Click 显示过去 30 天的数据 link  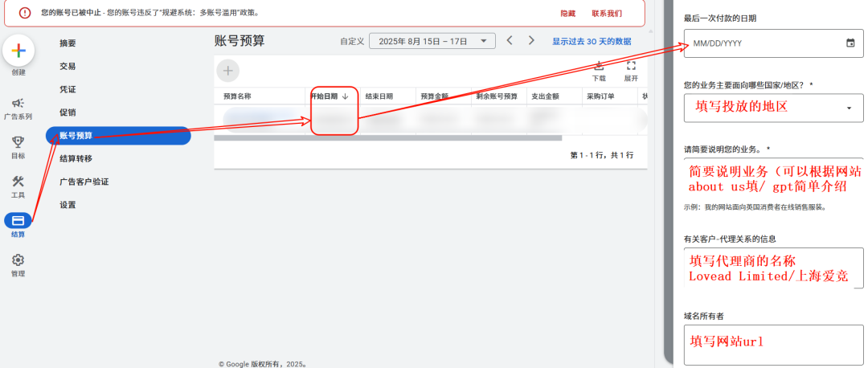pyautogui.click(x=592, y=42)
